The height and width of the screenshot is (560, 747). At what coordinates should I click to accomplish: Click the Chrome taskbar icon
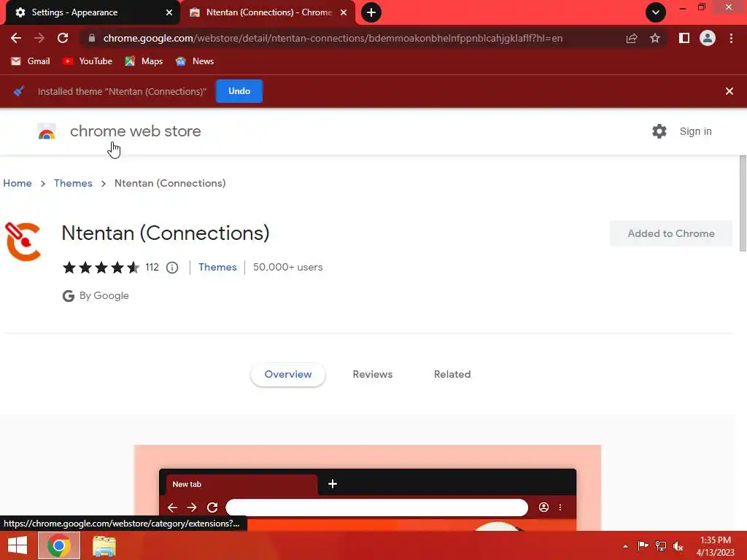pos(59,545)
